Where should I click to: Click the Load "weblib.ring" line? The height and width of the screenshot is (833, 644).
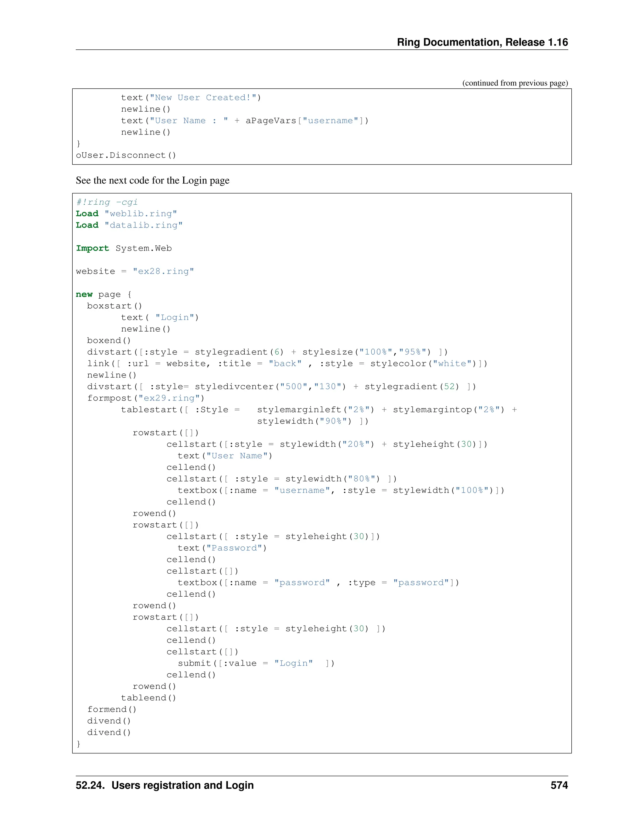[x=126, y=213]
